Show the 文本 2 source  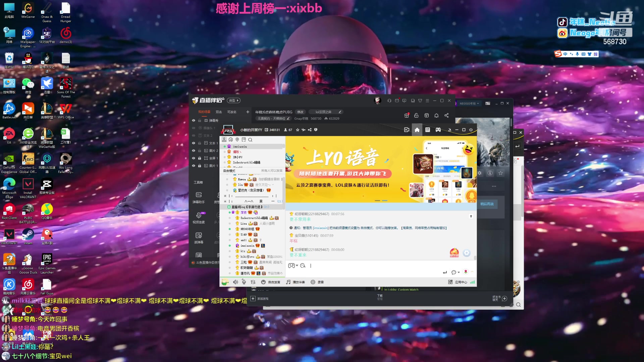(x=194, y=135)
